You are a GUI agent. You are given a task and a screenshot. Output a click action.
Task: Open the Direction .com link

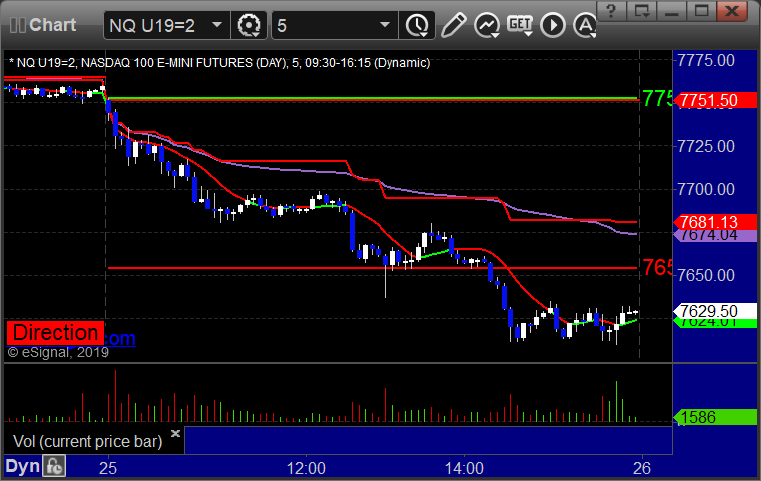(x=71, y=333)
